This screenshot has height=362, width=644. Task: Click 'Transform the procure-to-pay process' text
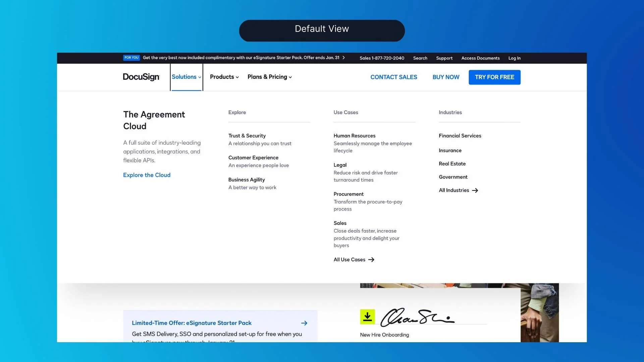pyautogui.click(x=368, y=205)
